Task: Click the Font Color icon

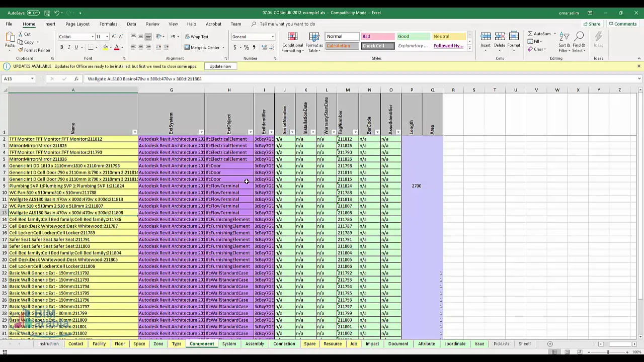Action: point(116,47)
